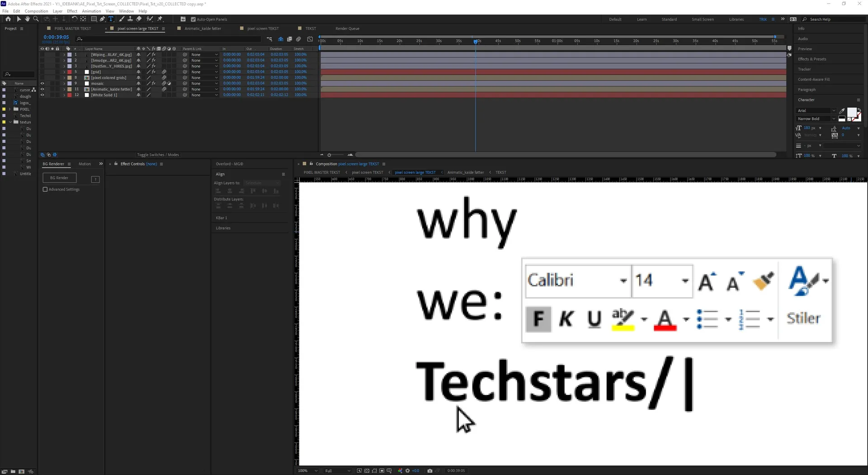The width and height of the screenshot is (868, 475).
Task: Open the parent dropdown for mosaic layer
Action: [204, 83]
